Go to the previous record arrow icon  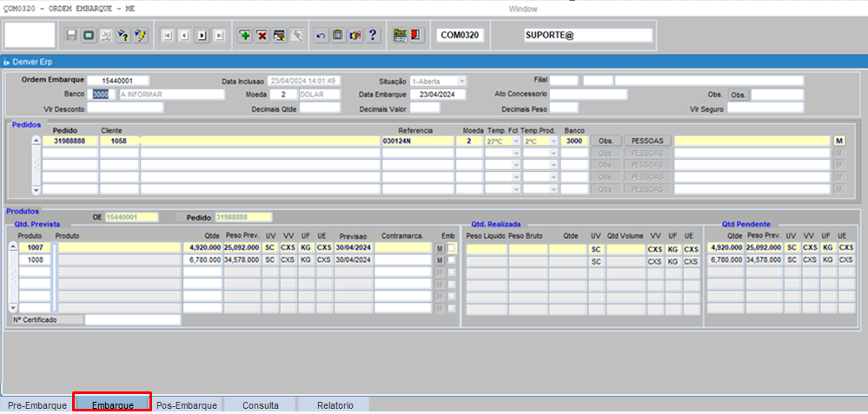185,36
